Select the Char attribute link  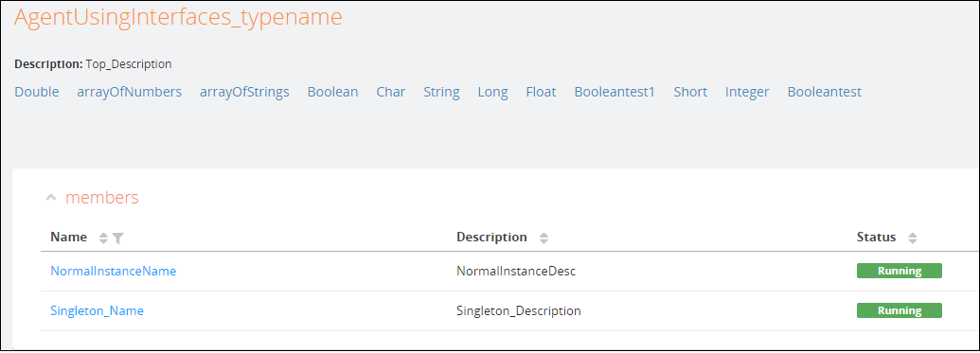391,92
